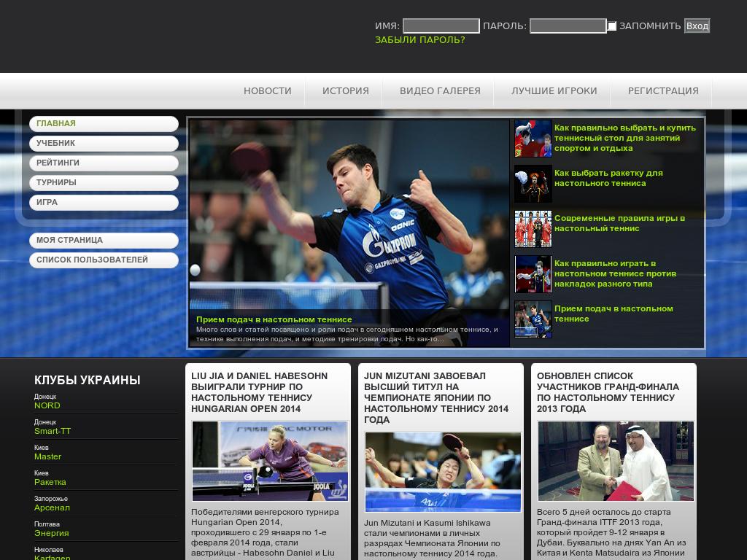Screen dimensions: 747x560
Task: Open МОЯ СТРАНИЦА in the side menu
Action: (104, 241)
